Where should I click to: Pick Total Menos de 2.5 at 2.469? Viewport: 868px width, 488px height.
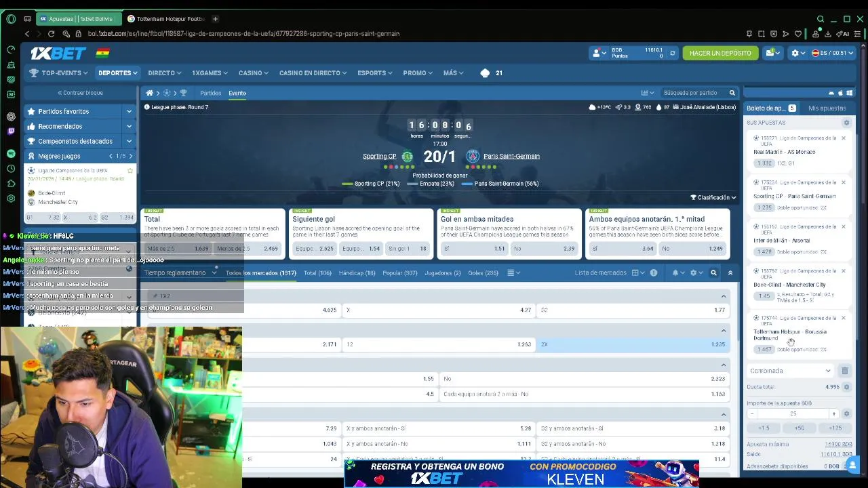click(248, 249)
